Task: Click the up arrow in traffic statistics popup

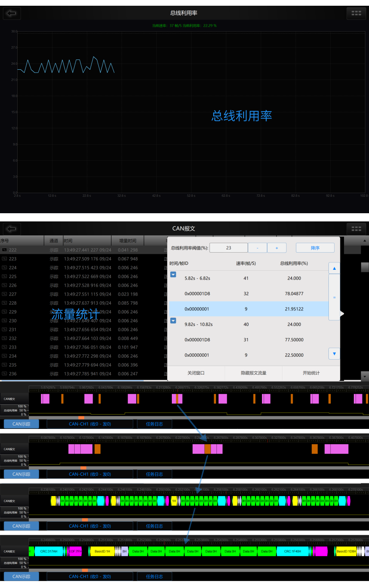Action: [334, 268]
